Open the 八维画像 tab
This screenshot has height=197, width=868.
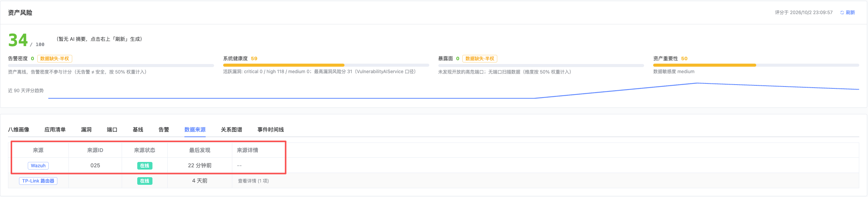point(19,130)
